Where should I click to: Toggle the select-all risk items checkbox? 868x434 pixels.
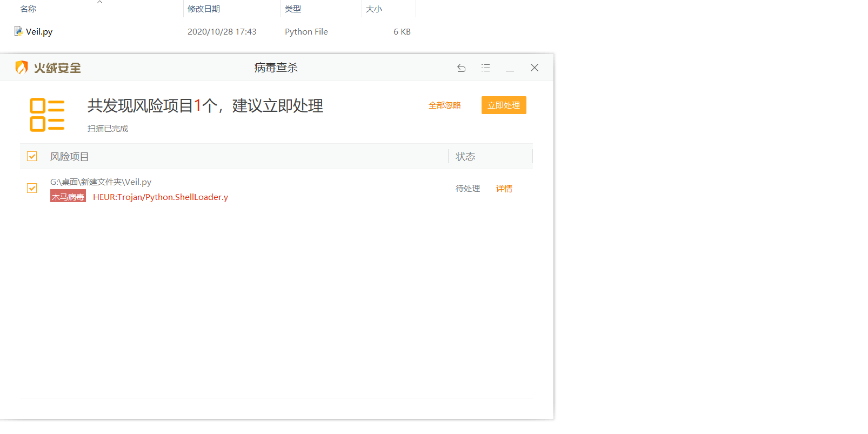click(x=32, y=156)
